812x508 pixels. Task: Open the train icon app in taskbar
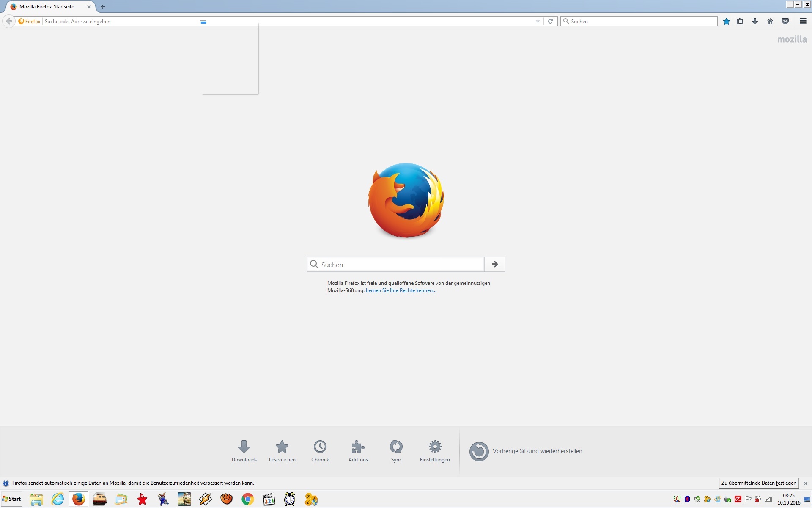[x=100, y=500]
